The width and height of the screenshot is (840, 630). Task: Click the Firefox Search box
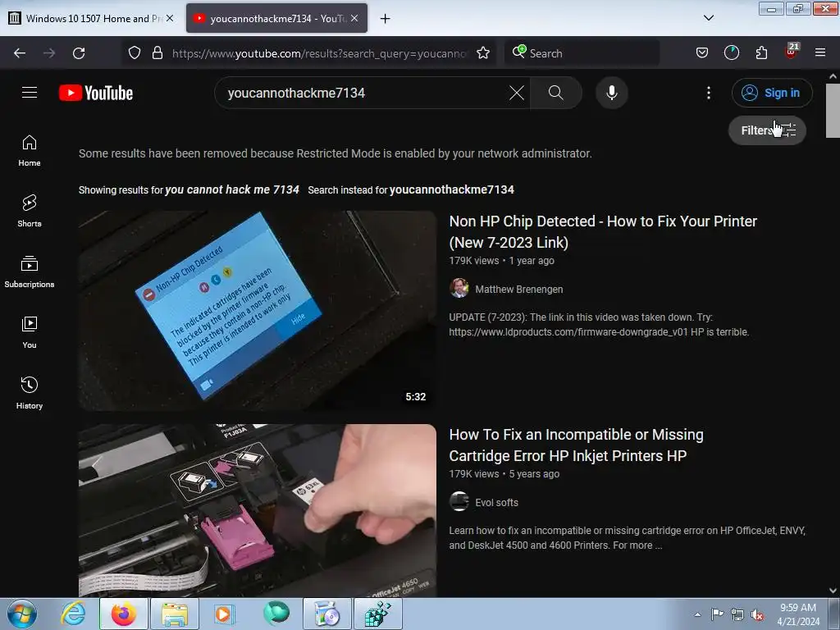pos(582,53)
